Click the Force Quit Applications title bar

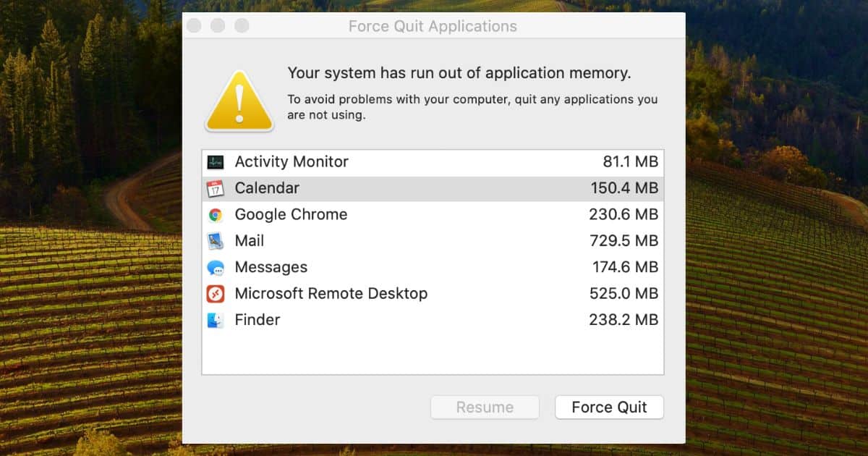433,27
